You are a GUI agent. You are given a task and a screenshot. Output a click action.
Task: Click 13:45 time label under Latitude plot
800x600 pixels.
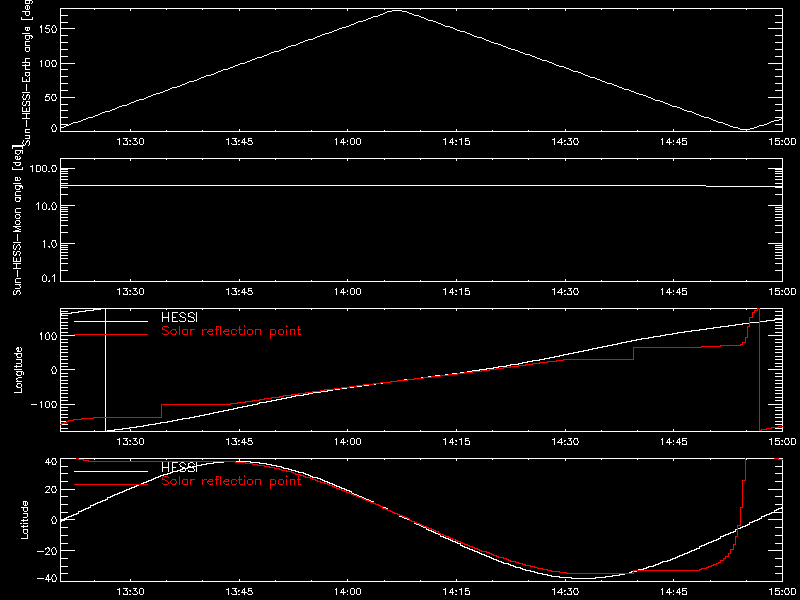[x=239, y=592]
